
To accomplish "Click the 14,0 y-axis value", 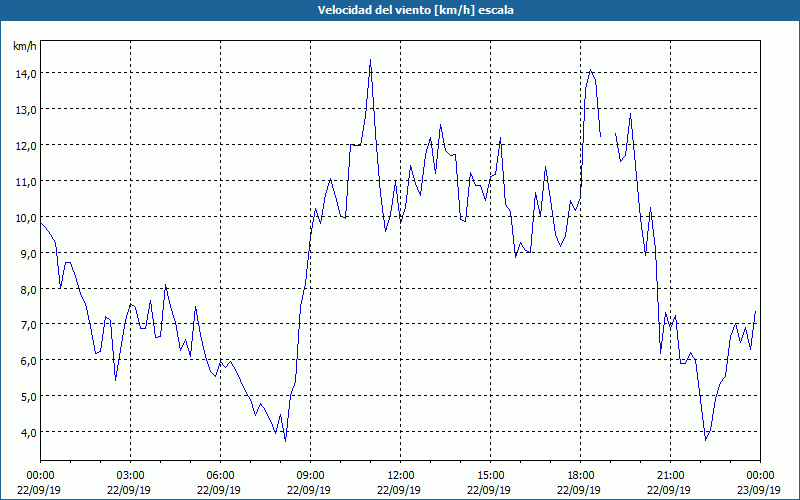I will [26, 74].
